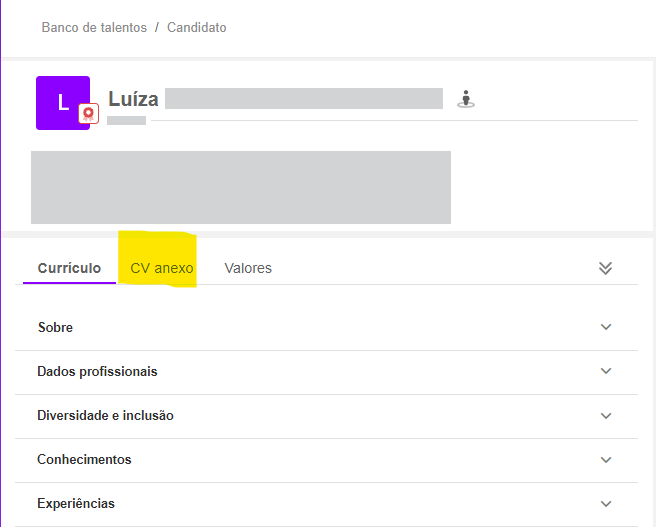This screenshot has width=656, height=527.
Task: Switch to the Currículo tab
Action: [x=69, y=268]
